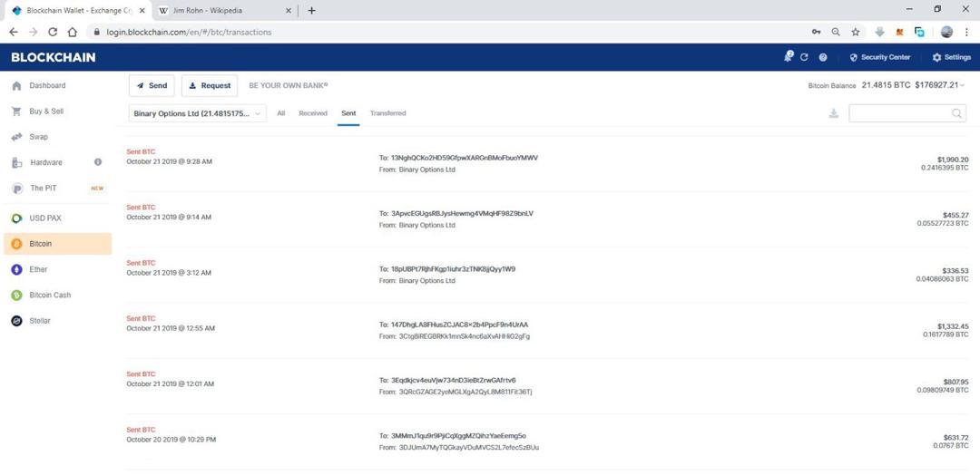980x475 pixels.
Task: Select the Ether coin icon
Action: tap(17, 269)
